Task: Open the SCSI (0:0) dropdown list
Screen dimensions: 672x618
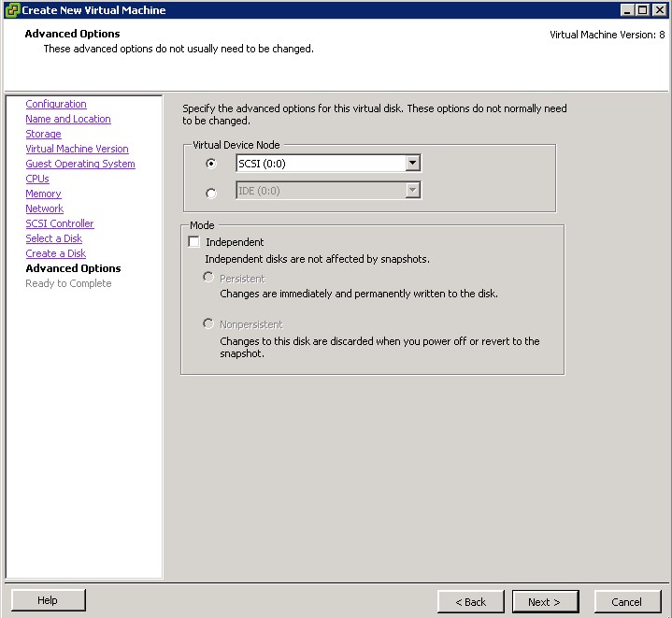Action: (412, 164)
